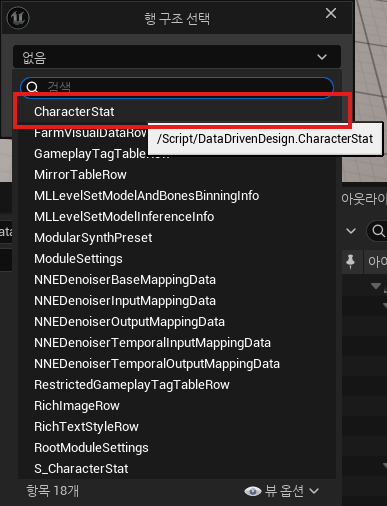
Task: Click the search magnifier icon in dropdown
Action: click(32, 87)
